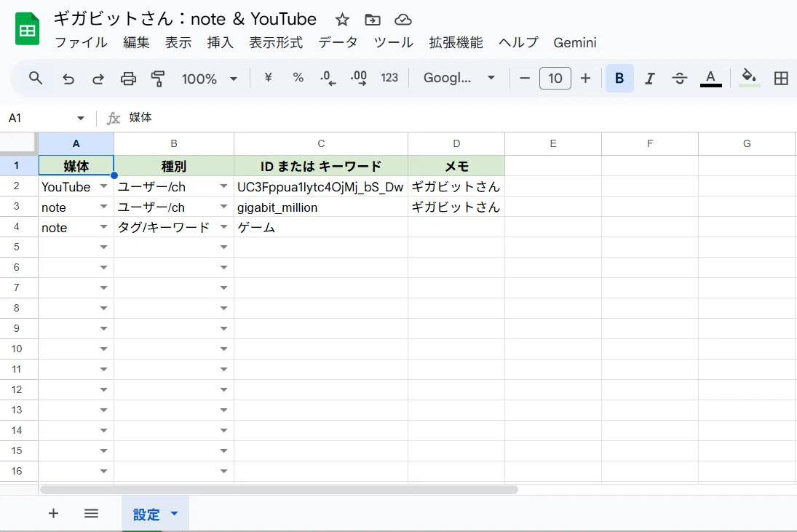Undo the last action
The height and width of the screenshot is (532, 797).
tap(68, 79)
